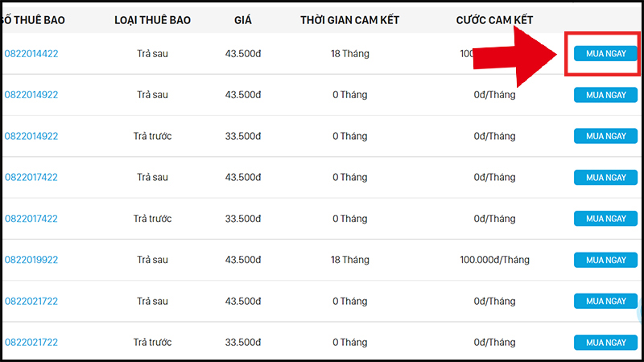Viewport: 644px width, 362px height.
Task: Buy the postpaid (Trả sau) 0822014922 number
Action: click(605, 95)
